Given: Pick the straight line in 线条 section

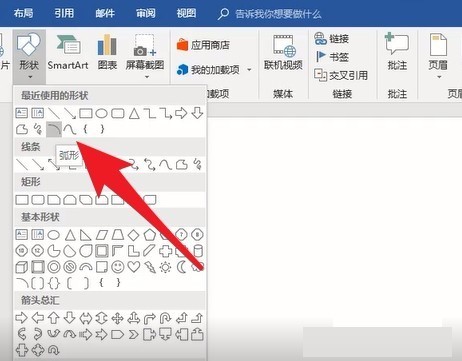Looking at the screenshot, I should click(22, 164).
